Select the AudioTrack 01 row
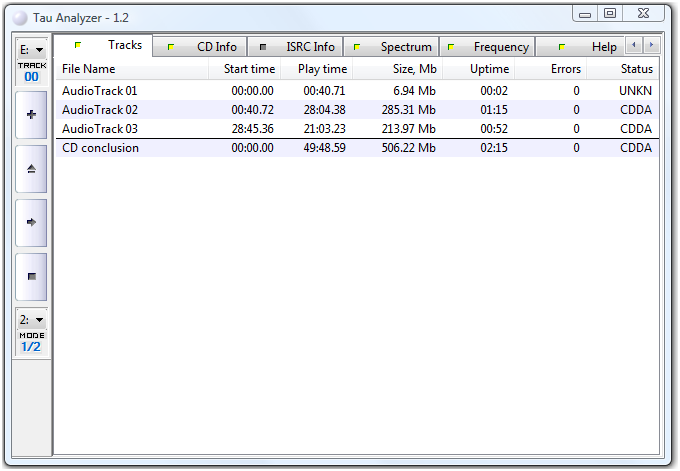680x471 pixels. 100,91
